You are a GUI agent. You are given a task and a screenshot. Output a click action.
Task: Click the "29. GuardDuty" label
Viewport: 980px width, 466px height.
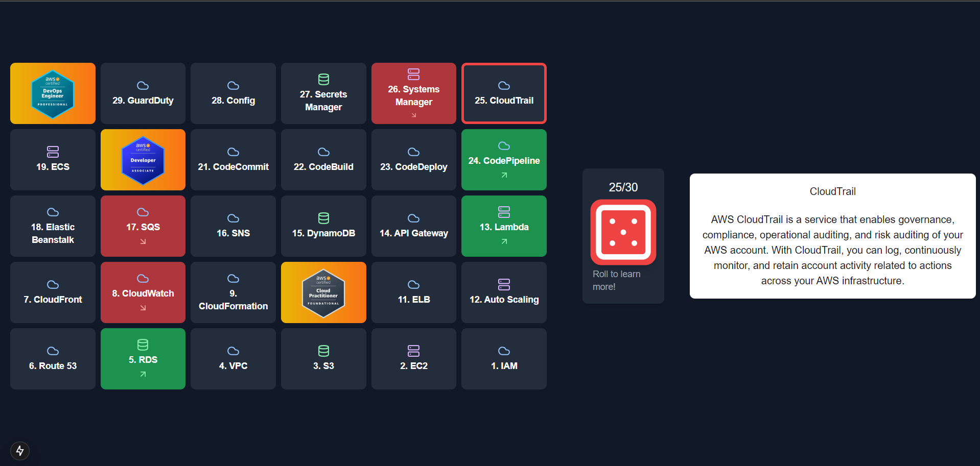[x=143, y=101]
